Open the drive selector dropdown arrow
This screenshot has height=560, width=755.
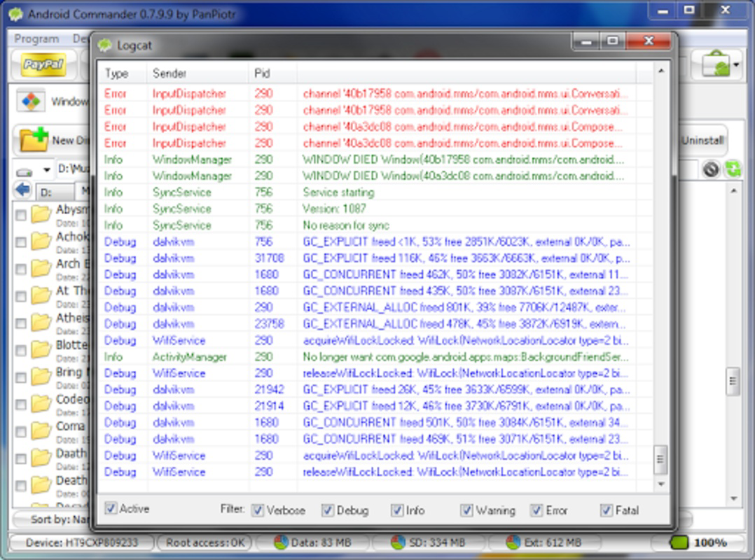47,169
